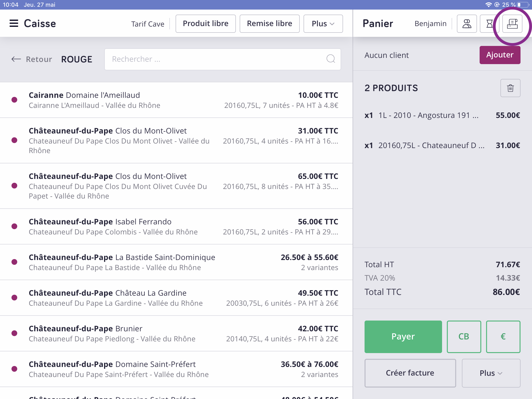This screenshot has height=399, width=532.
Task: Pay in cash with the € button
Action: 503,337
